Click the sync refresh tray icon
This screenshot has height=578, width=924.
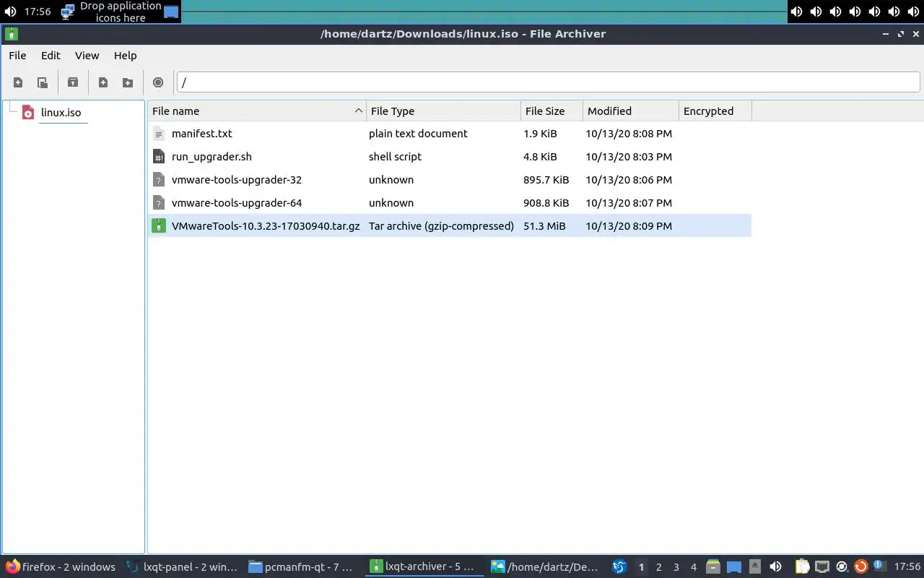842,567
